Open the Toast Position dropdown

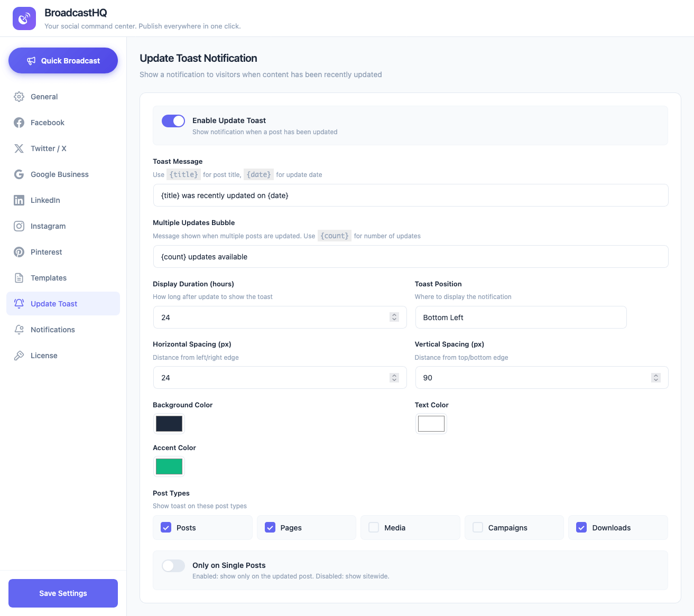point(521,318)
